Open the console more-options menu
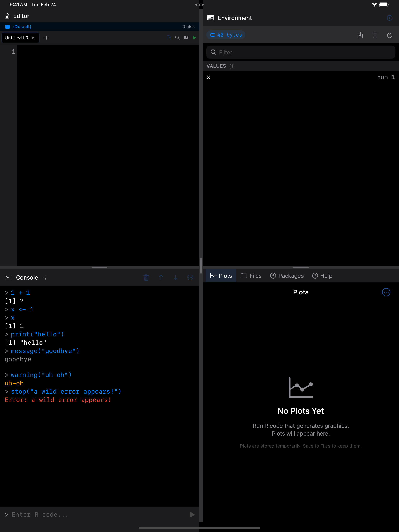 coord(190,277)
